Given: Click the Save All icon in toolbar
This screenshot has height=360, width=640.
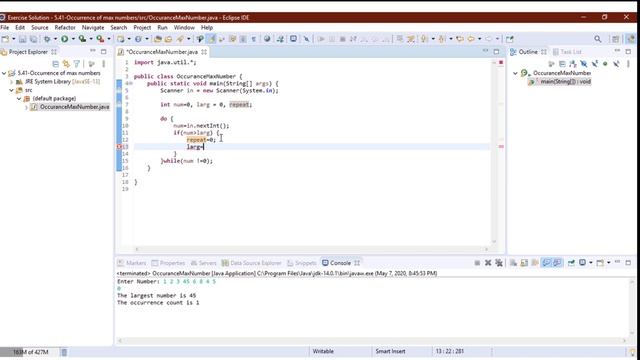Looking at the screenshot, I should [x=33, y=39].
